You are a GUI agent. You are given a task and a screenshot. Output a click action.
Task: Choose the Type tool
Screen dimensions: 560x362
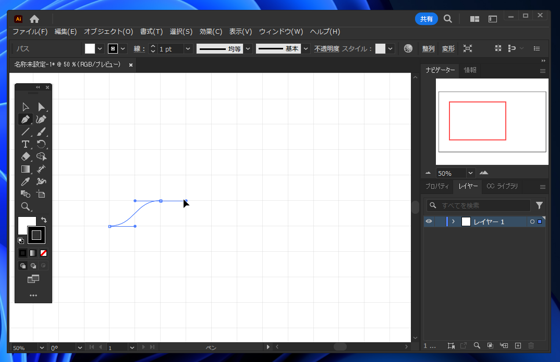coord(25,144)
